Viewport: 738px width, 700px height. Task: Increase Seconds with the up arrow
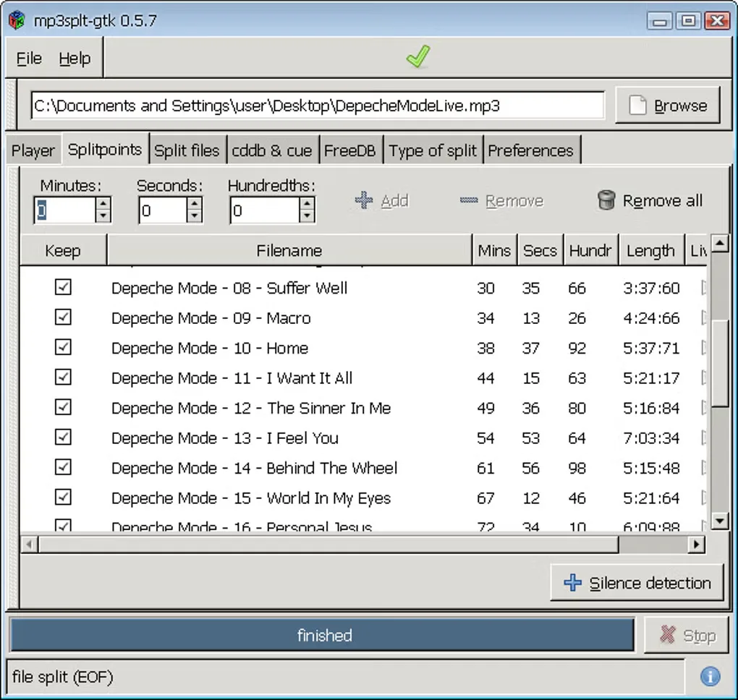coord(194,204)
